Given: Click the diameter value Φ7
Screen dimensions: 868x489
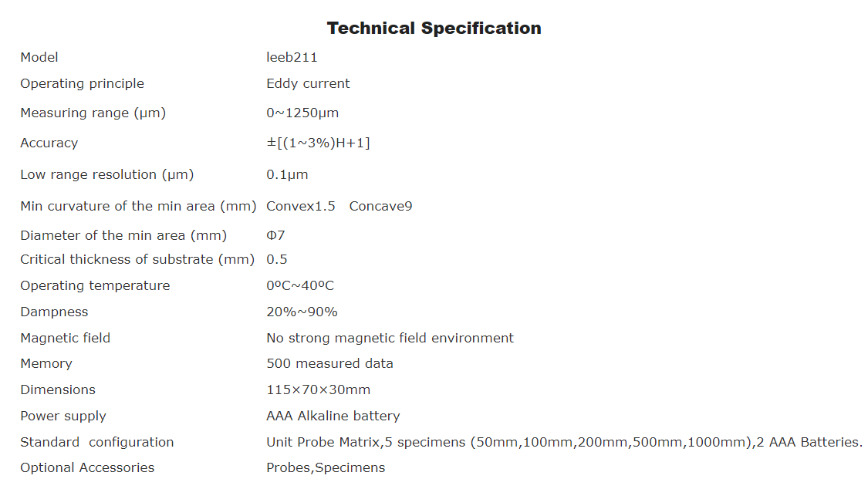Looking at the screenshot, I should (275, 235).
